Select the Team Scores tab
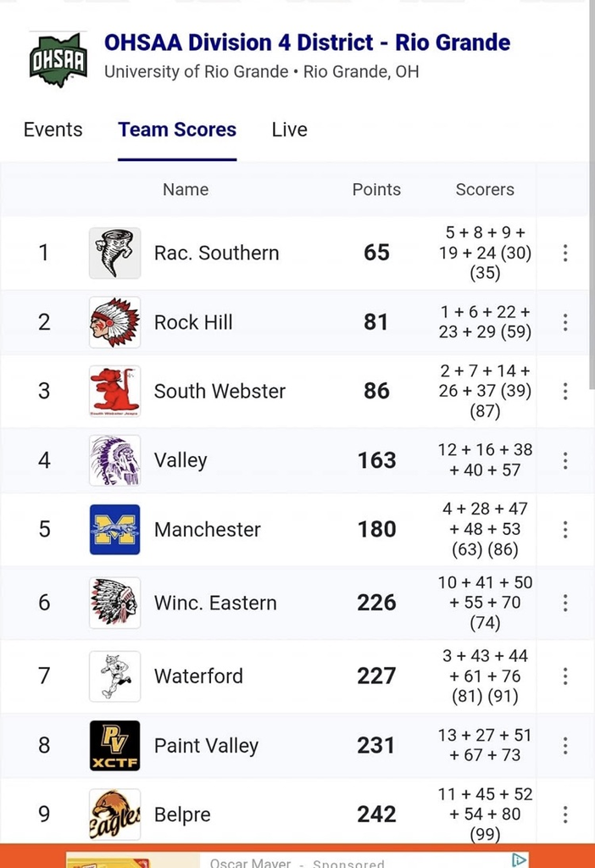The image size is (595, 868). point(177,130)
